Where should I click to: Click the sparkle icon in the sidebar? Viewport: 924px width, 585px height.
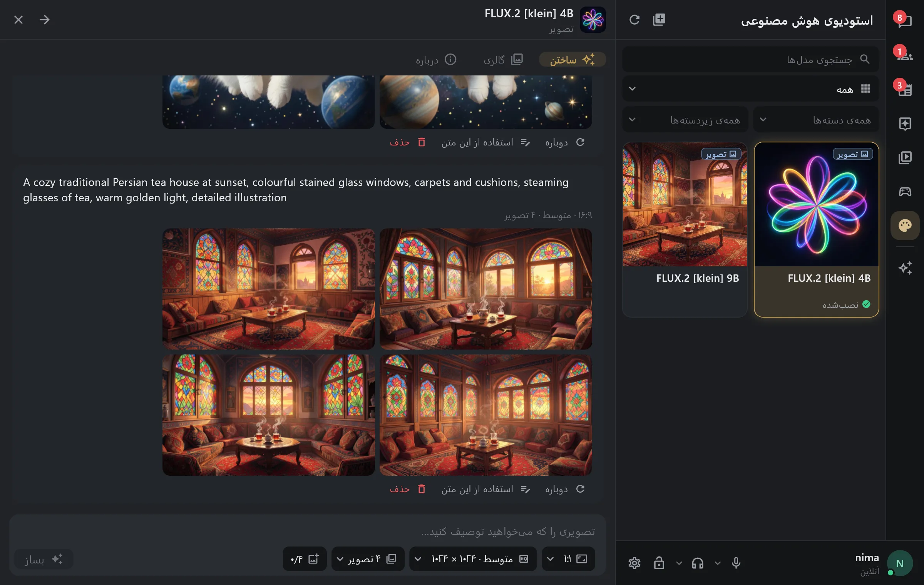tap(905, 267)
